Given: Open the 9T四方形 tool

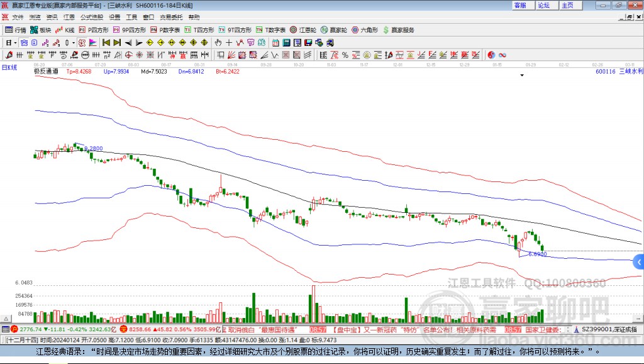Looking at the screenshot, I should pyautogui.click(x=235, y=30).
